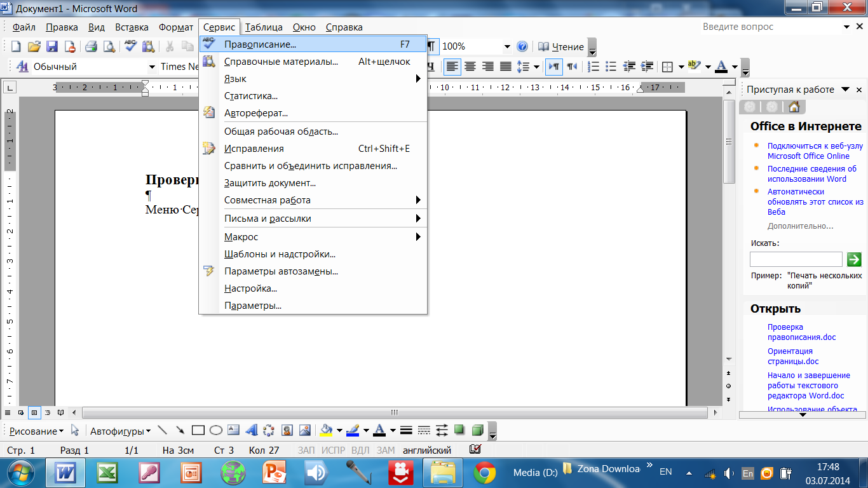This screenshot has width=868, height=488.
Task: Open Статистика from the Сервис menu
Action: tap(313, 96)
